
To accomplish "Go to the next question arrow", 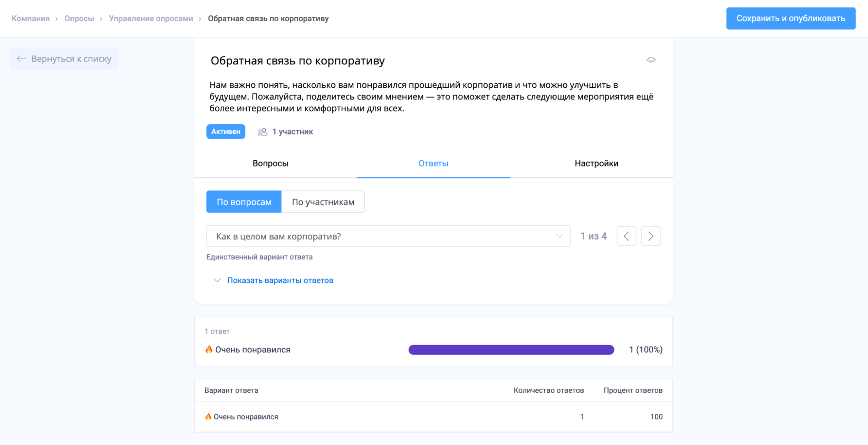I will tap(650, 236).
